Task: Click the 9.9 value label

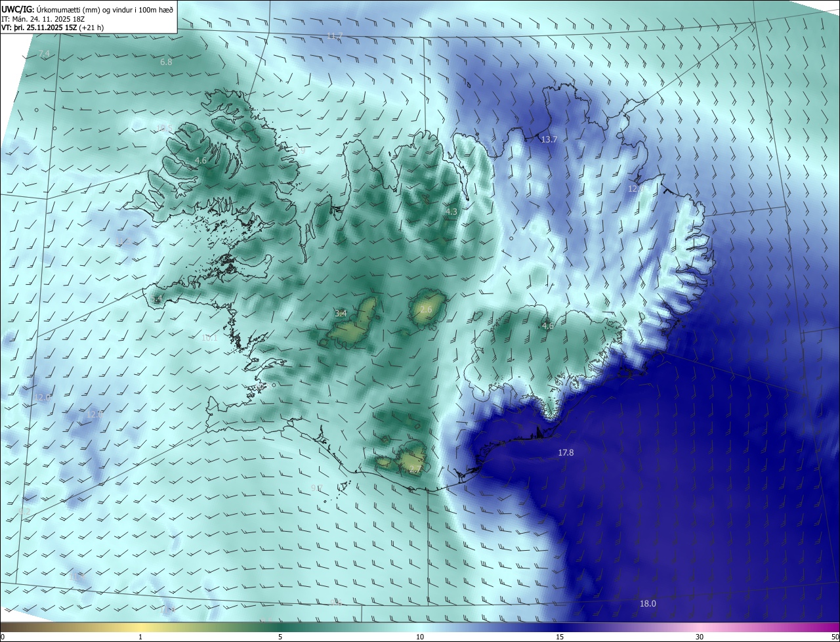Action: 299,151
